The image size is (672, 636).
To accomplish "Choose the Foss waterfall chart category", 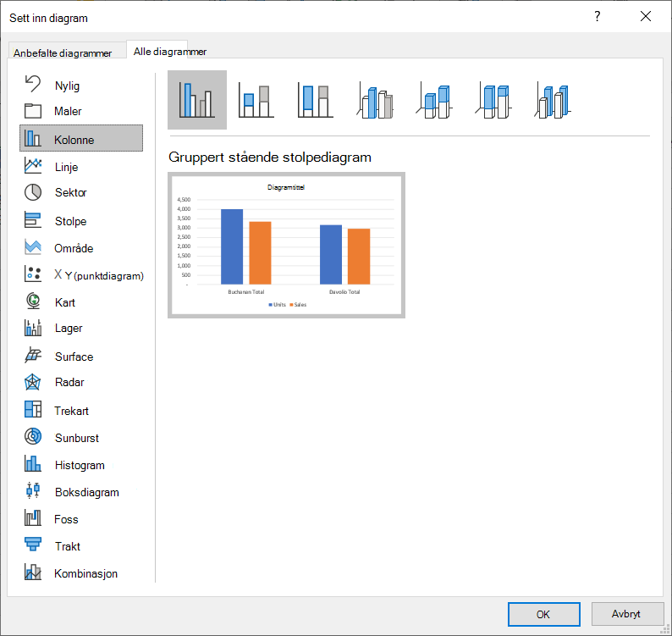I will click(81, 519).
